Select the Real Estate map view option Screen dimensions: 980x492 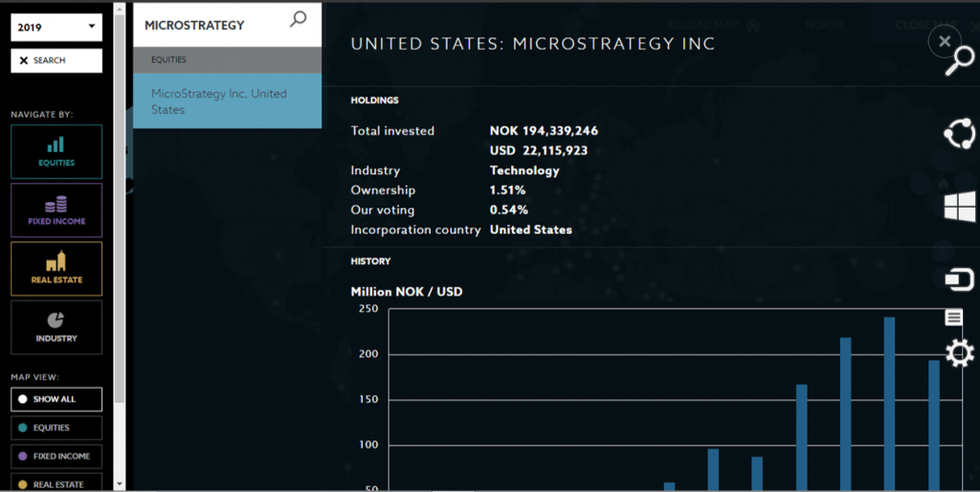coord(56,484)
